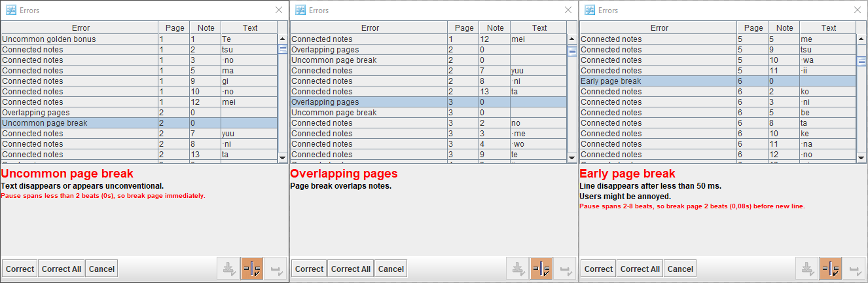Select Connected notes row with text ·wo
Screen dimensions: 868x283
click(429, 144)
